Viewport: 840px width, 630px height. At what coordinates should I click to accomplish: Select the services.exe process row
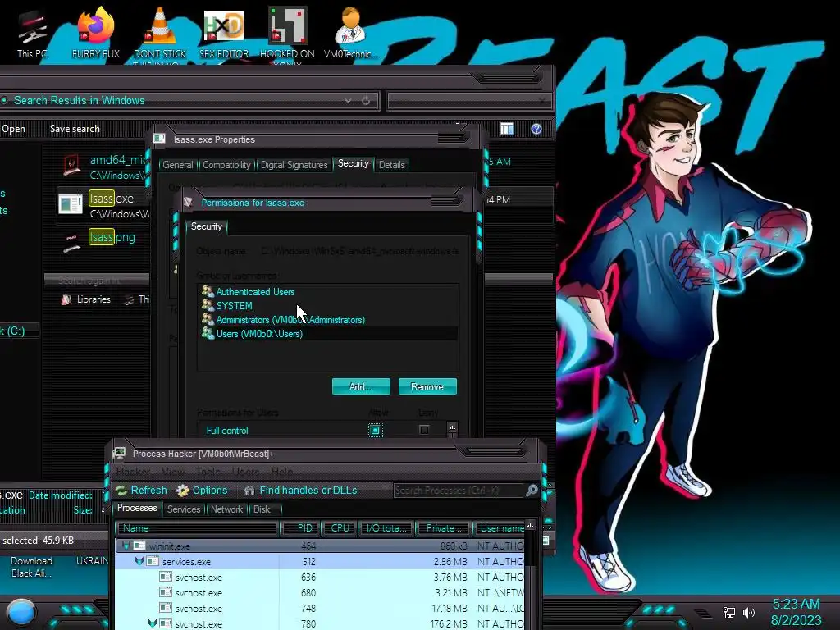pyautogui.click(x=321, y=561)
